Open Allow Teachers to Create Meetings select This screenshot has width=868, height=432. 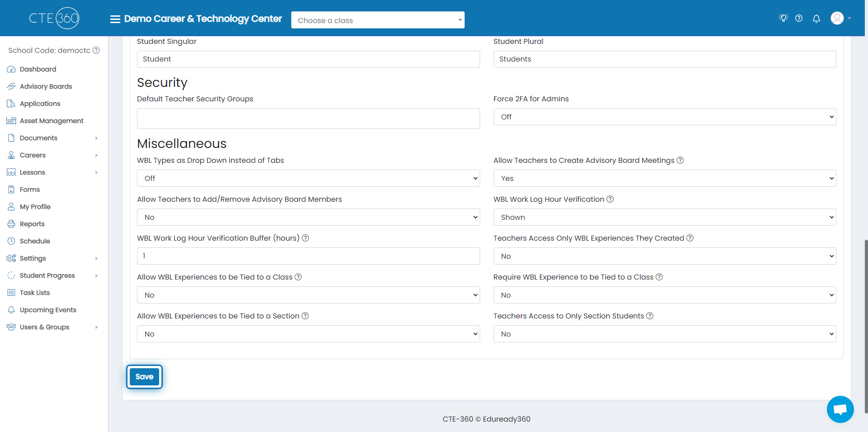point(665,178)
